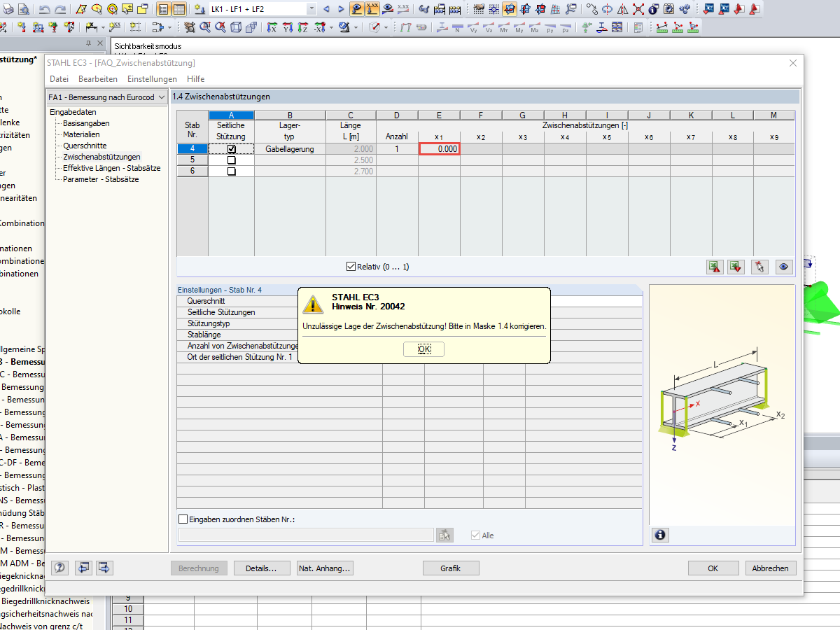Jump to next table using arrow icon

click(x=104, y=568)
